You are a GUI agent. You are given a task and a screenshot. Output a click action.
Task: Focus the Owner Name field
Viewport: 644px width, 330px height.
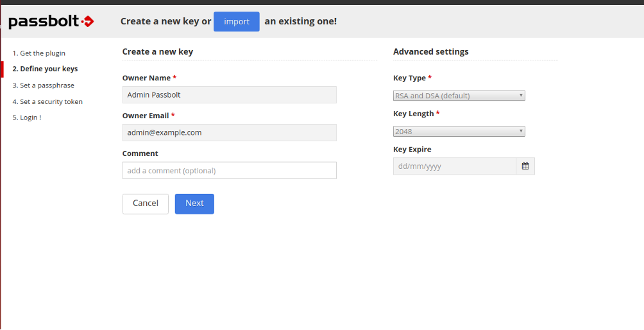pyautogui.click(x=229, y=94)
